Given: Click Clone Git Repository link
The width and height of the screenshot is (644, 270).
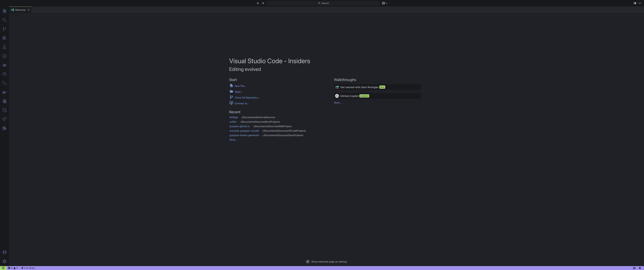Looking at the screenshot, I should [x=247, y=98].
